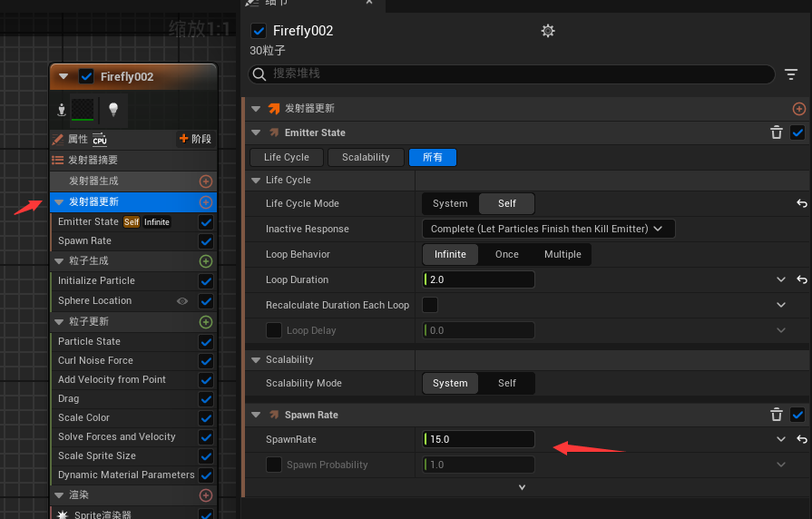Delete the Emitter State module
The image size is (812, 519).
(x=777, y=132)
